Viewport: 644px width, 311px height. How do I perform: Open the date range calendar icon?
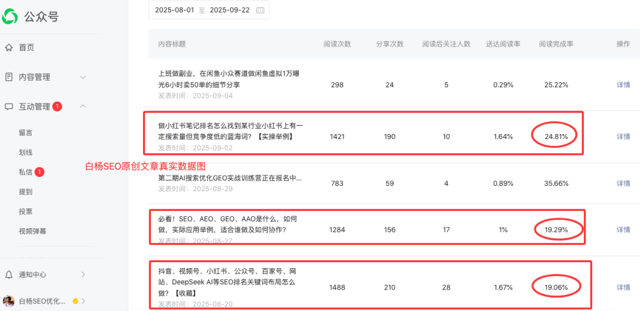tap(260, 10)
